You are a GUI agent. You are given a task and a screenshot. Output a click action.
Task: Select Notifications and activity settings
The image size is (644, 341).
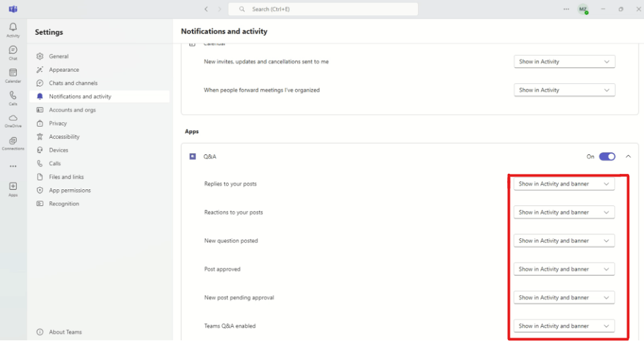click(x=99, y=97)
